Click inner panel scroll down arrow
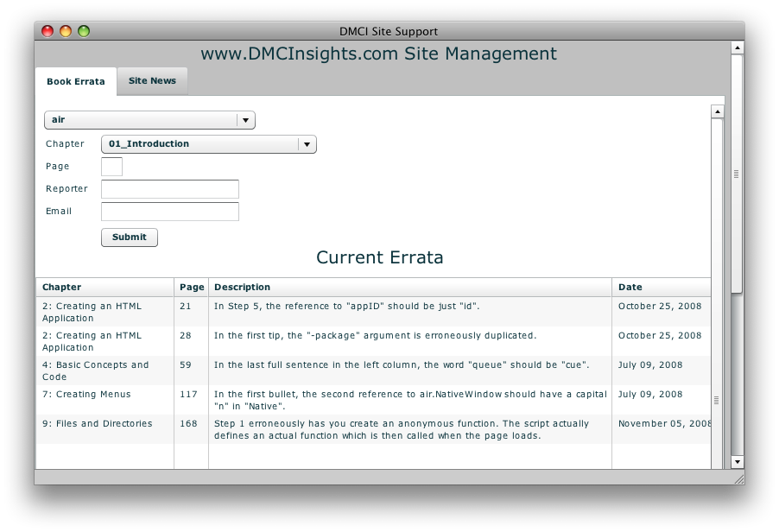Image resolution: width=779 pixels, height=532 pixels. point(717,462)
